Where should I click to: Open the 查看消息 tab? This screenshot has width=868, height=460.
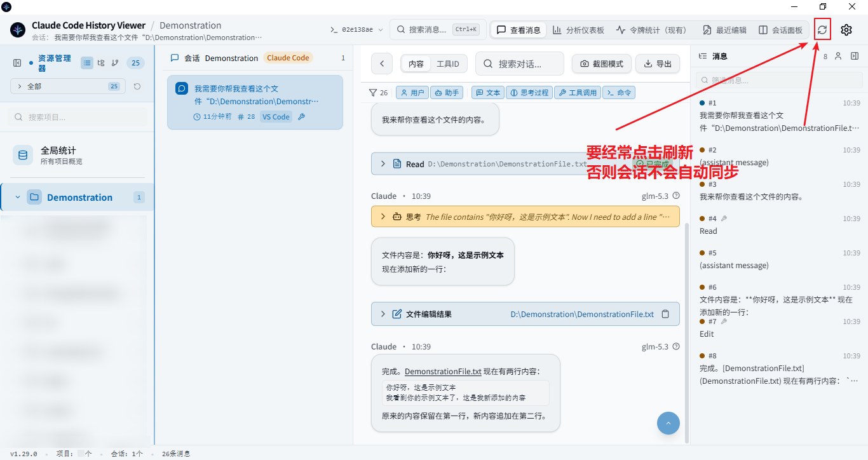[x=518, y=30]
